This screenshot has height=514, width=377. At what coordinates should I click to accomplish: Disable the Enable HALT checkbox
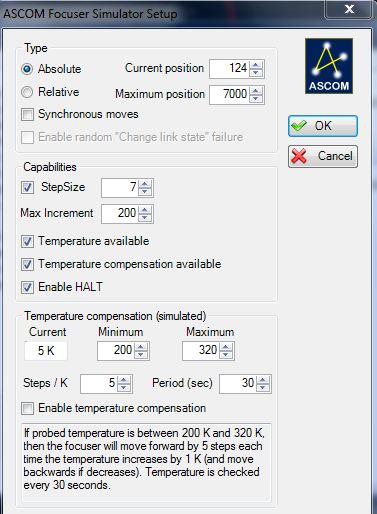tap(27, 287)
